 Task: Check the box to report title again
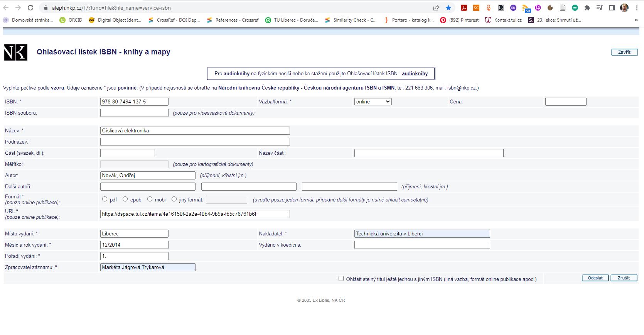click(x=341, y=279)
